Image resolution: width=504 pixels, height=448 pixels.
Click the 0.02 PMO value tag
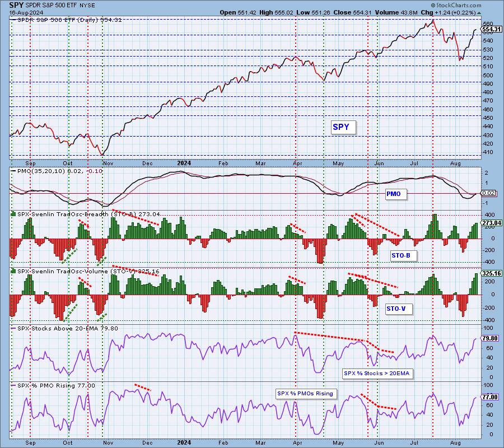489,193
